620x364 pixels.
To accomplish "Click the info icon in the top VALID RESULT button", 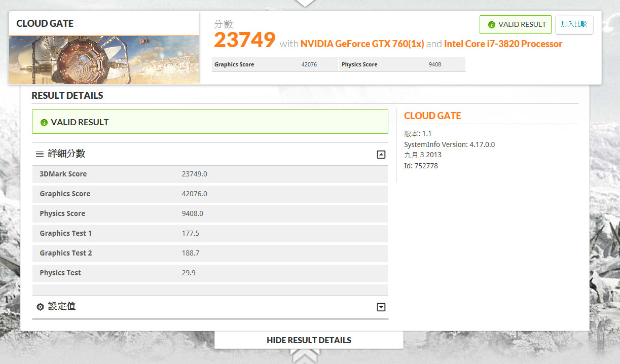I will click(491, 25).
